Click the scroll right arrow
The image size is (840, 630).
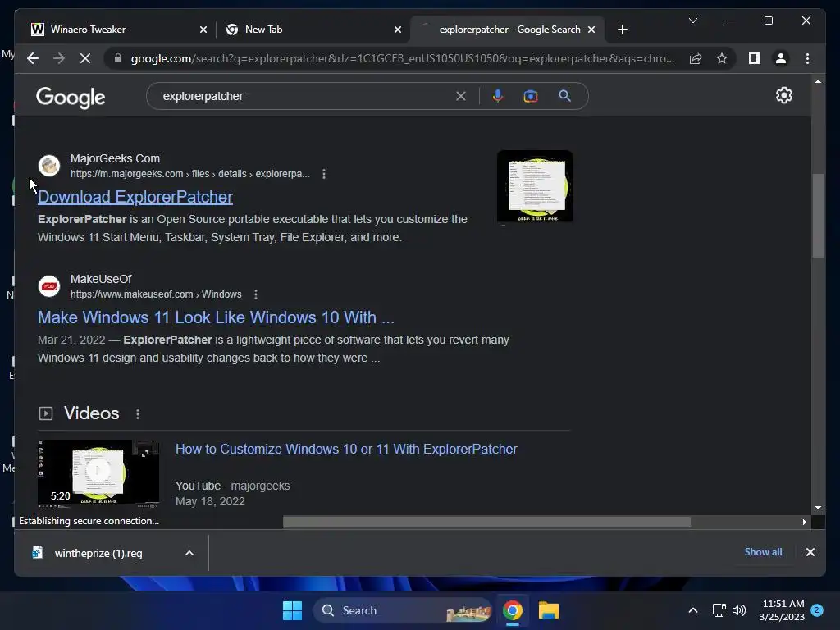804,522
